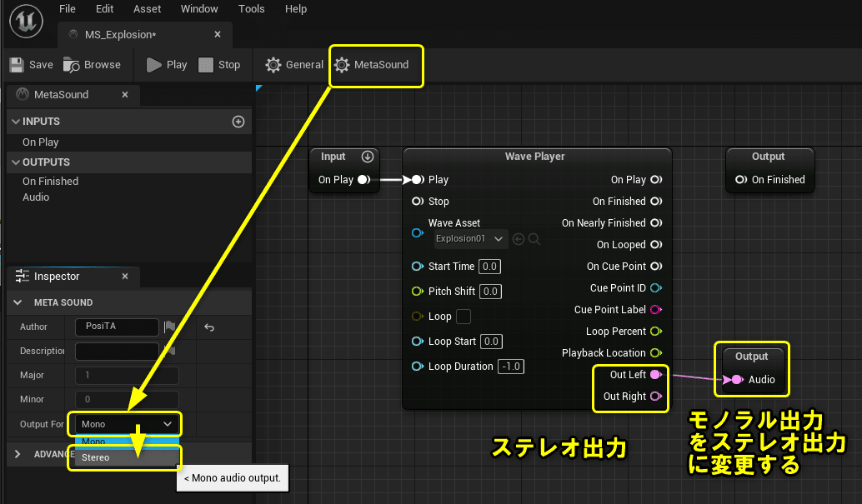This screenshot has height=504, width=862.
Task: Click the Author text field
Action: (117, 327)
